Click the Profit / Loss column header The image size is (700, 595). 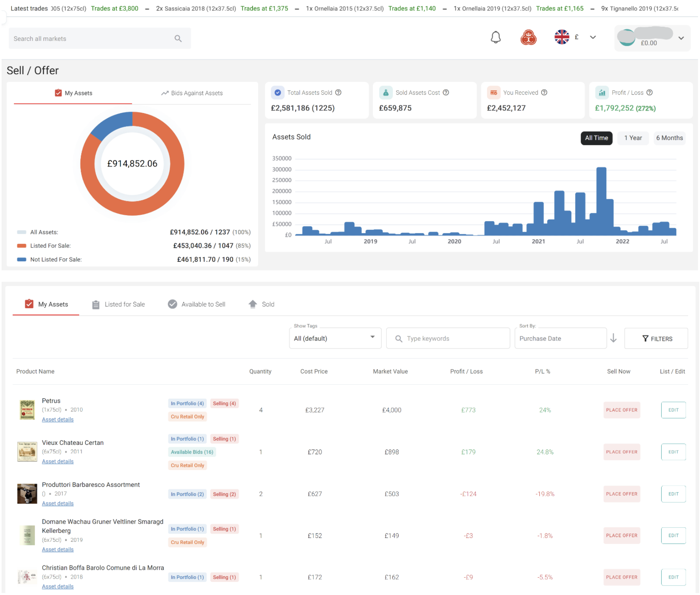(x=466, y=372)
